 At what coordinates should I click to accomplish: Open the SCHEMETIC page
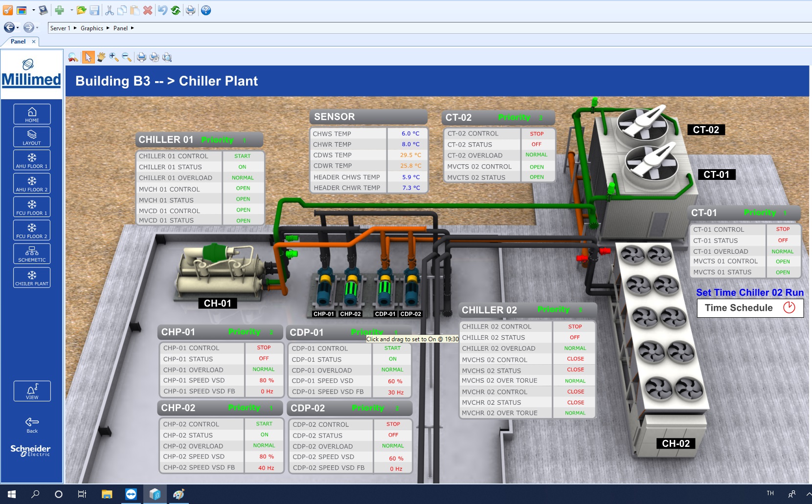point(32,254)
